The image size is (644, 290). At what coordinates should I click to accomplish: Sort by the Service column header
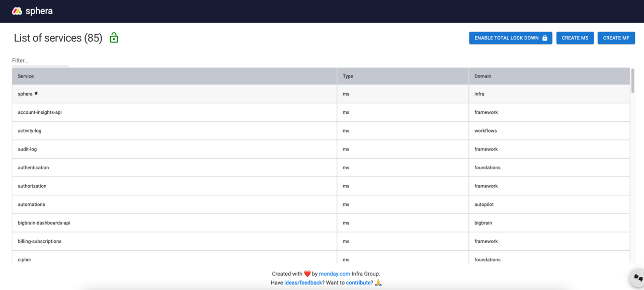tap(26, 76)
